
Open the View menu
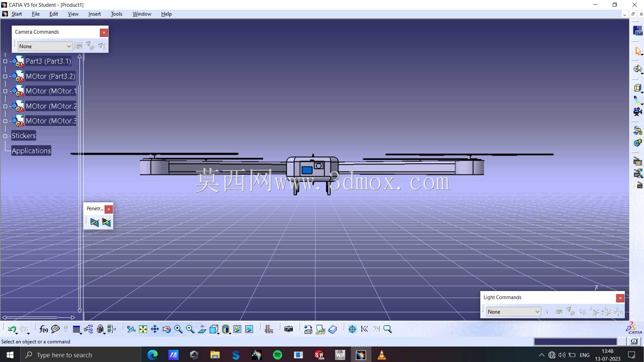pos(73,14)
